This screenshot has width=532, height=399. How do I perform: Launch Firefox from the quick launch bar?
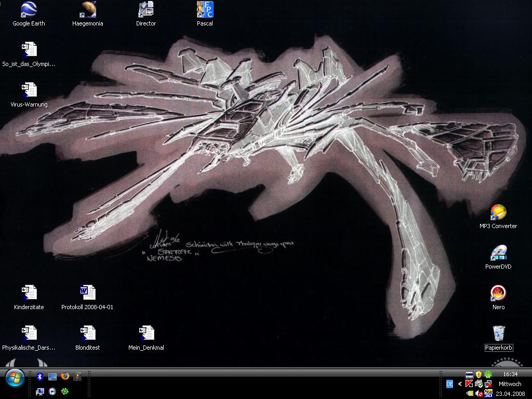point(65,376)
